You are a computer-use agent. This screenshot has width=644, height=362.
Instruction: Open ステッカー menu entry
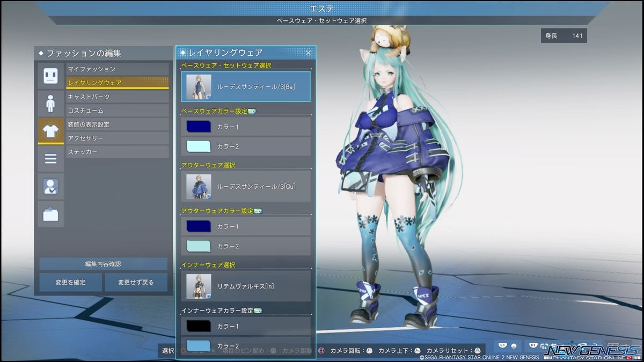[118, 152]
